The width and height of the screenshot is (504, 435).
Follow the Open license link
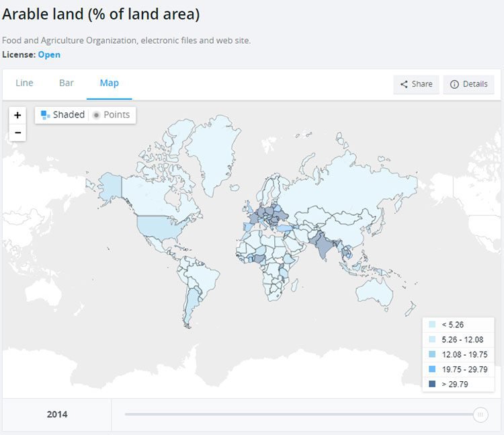click(49, 54)
